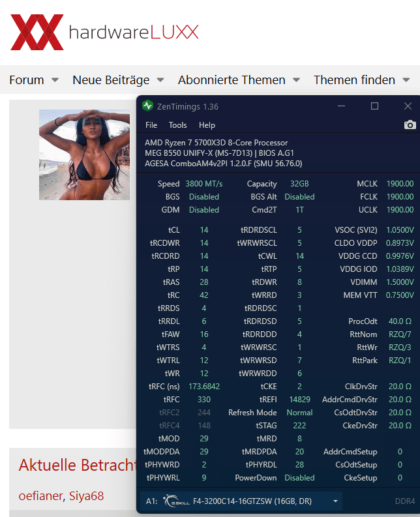The width and height of the screenshot is (420, 517).
Task: Click the AMD Ryzen 7 5700X3D processor line
Action: 216,143
